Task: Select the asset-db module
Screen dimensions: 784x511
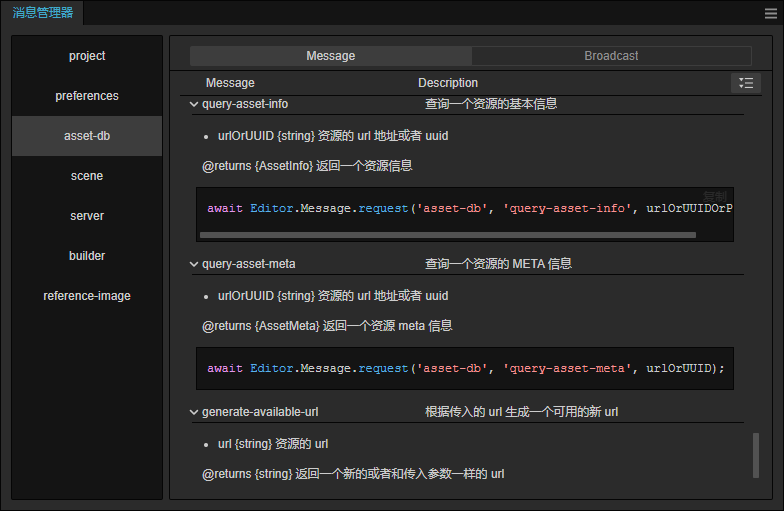Action: (87, 136)
